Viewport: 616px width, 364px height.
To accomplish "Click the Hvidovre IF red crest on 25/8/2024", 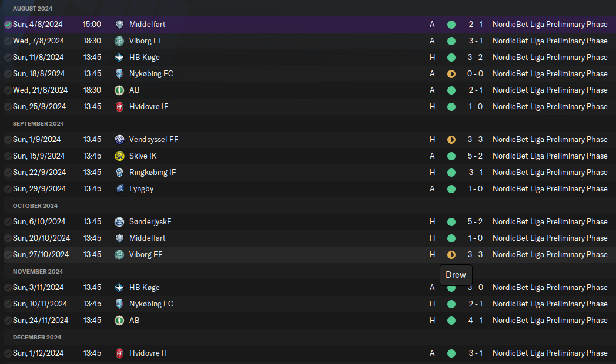I will tap(119, 107).
